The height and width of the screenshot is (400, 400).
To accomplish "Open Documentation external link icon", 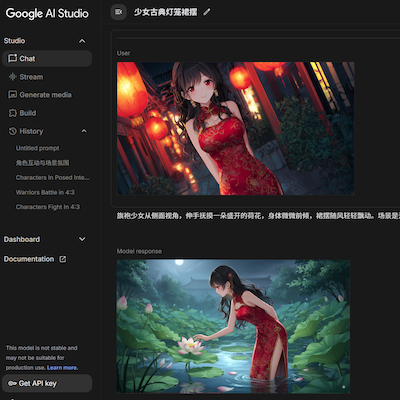I will (63, 259).
